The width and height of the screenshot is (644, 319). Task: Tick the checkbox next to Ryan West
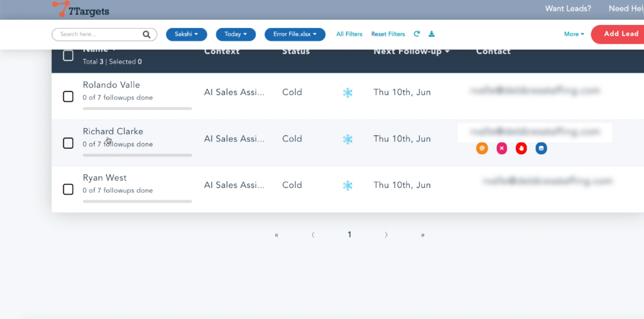pyautogui.click(x=68, y=189)
